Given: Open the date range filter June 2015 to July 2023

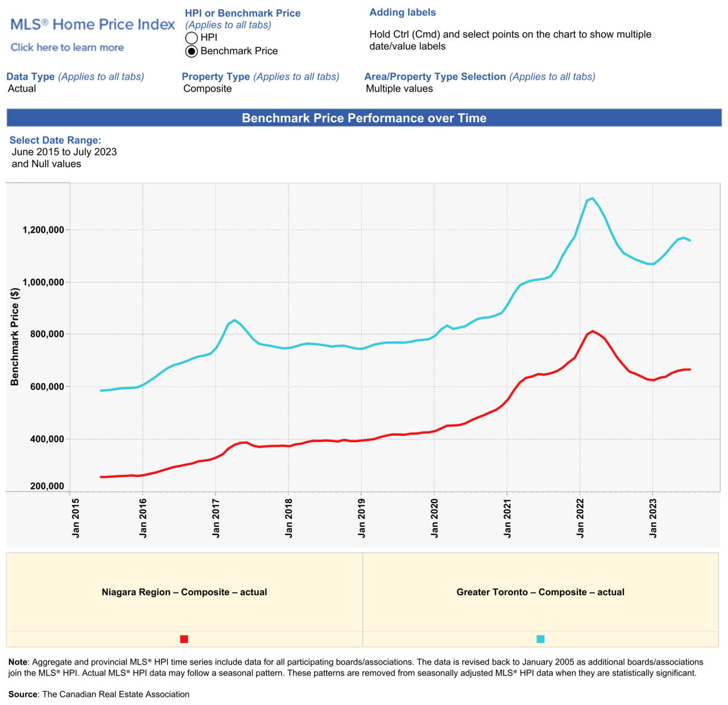Looking at the screenshot, I should coord(64,158).
